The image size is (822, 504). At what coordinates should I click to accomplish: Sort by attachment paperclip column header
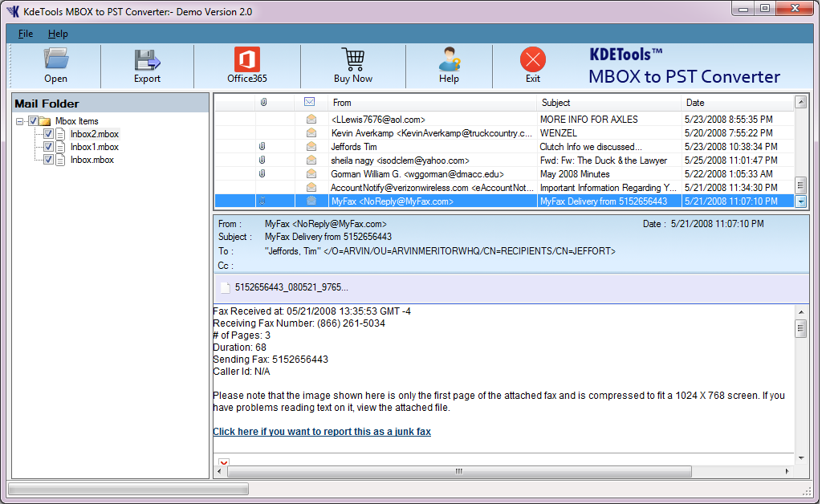[263, 102]
